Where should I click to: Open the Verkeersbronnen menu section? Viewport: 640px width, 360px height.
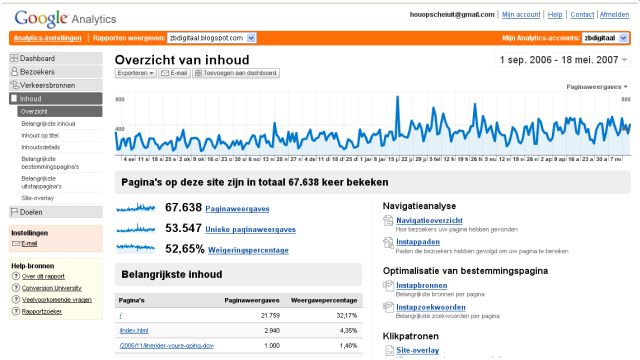56,85
